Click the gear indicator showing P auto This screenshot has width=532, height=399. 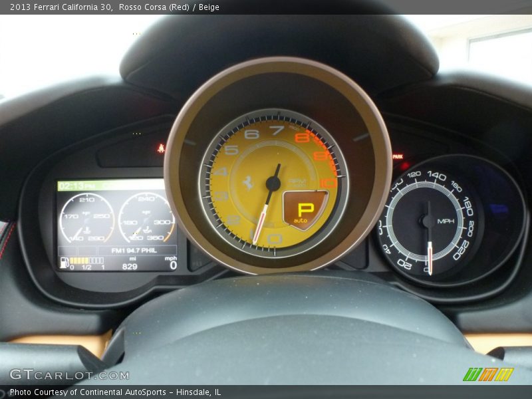305,211
